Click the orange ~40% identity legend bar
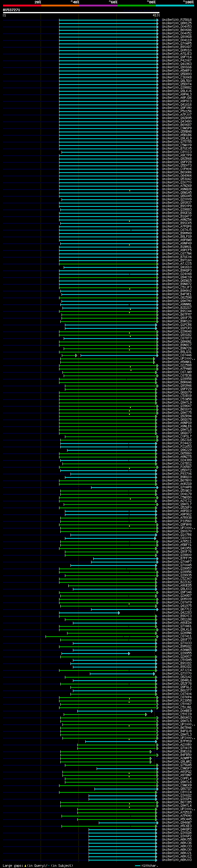The width and height of the screenshot is (197, 868). [x=60, y=6]
